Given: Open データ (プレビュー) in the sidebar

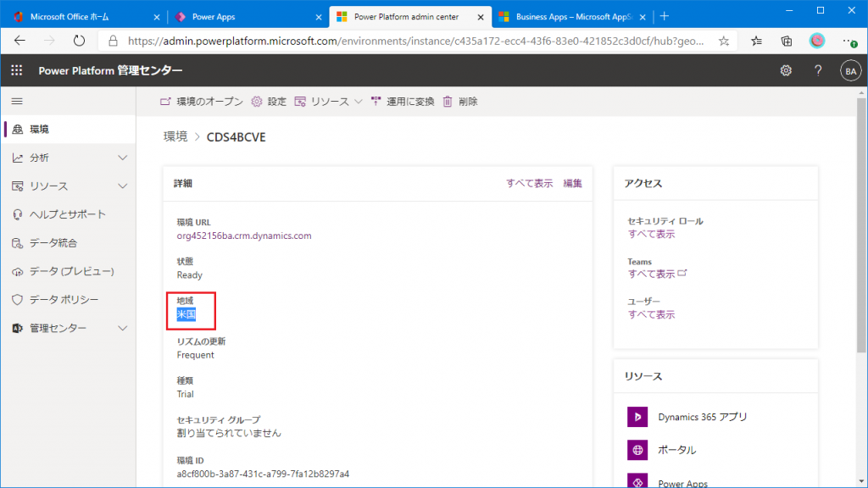Looking at the screenshot, I should (x=69, y=271).
